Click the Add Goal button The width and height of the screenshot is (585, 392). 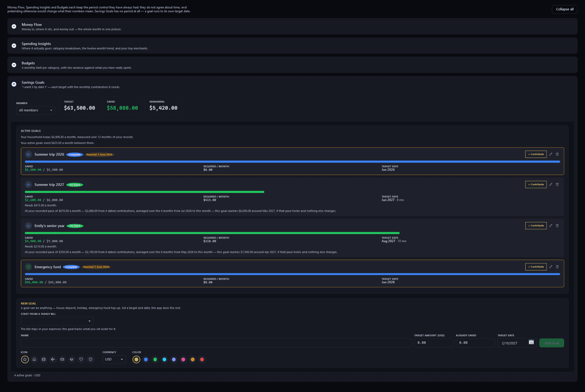tap(551, 343)
